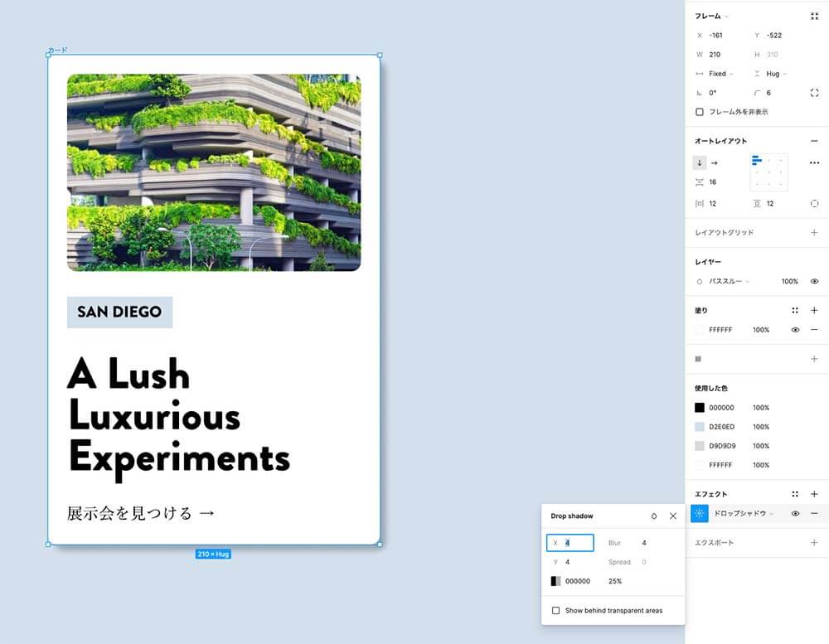This screenshot has width=829, height=644.
Task: Click the building photo in the card
Action: 214,172
